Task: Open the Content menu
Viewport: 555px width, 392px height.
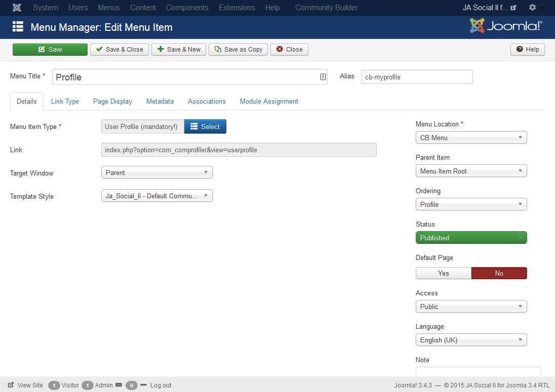Action: coord(143,8)
